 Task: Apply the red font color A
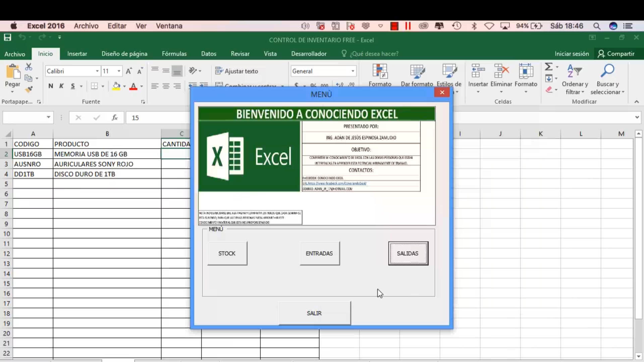pos(133,86)
